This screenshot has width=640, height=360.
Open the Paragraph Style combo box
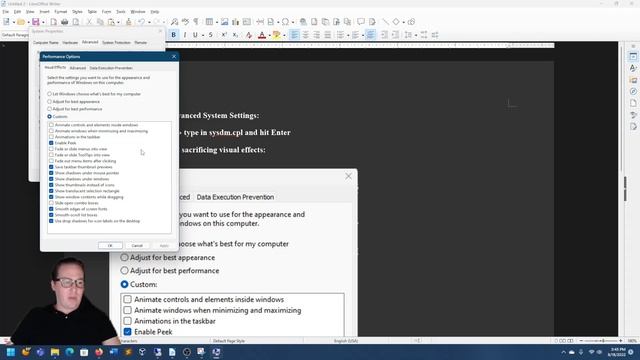(x=15, y=35)
